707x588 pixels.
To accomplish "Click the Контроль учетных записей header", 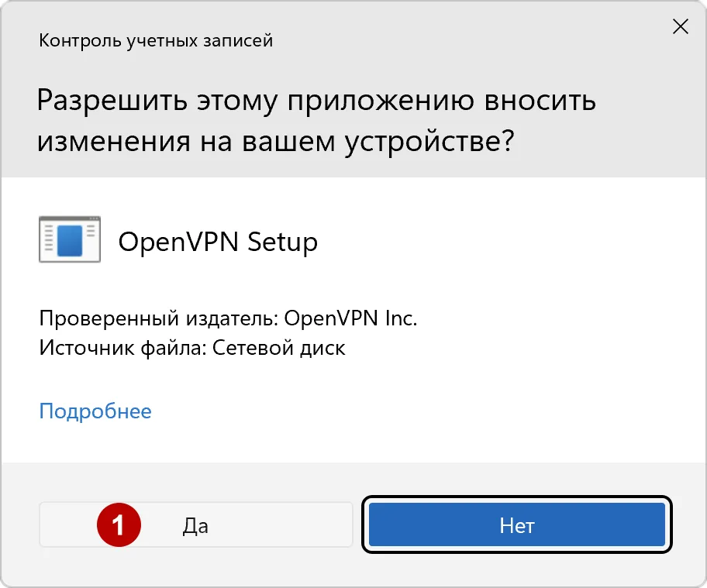I will [155, 40].
